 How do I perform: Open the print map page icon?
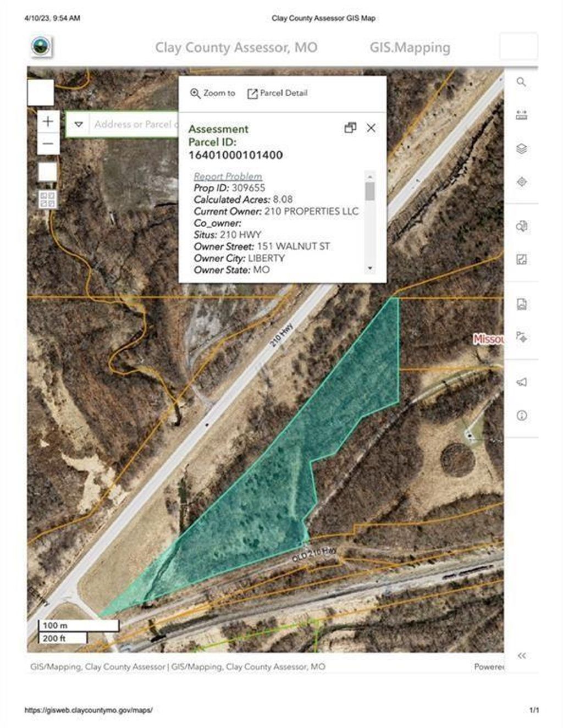(x=521, y=304)
